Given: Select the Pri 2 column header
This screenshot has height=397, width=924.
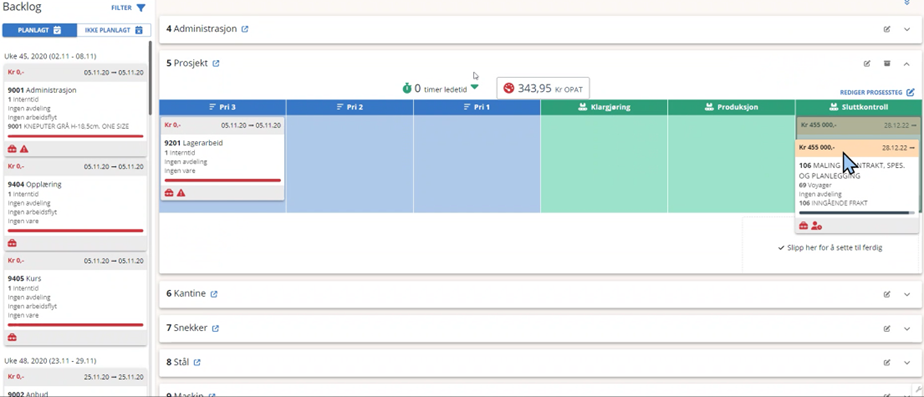Looking at the screenshot, I should (x=349, y=107).
